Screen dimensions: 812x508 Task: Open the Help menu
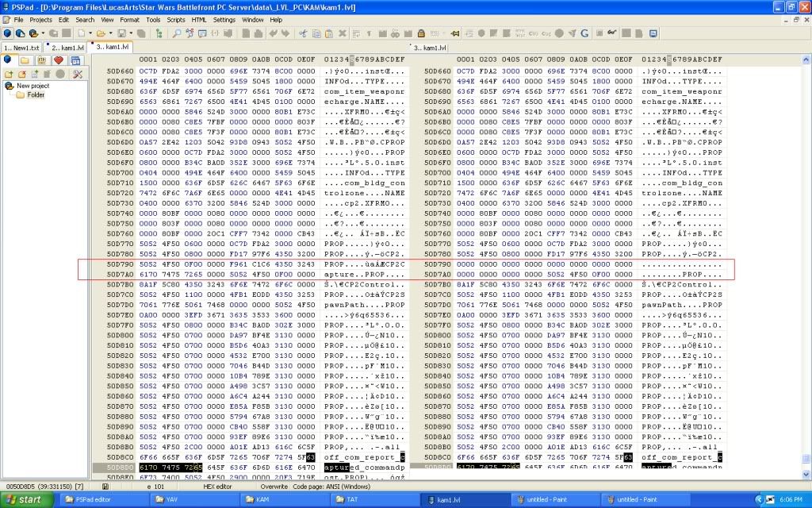pyautogui.click(x=276, y=20)
